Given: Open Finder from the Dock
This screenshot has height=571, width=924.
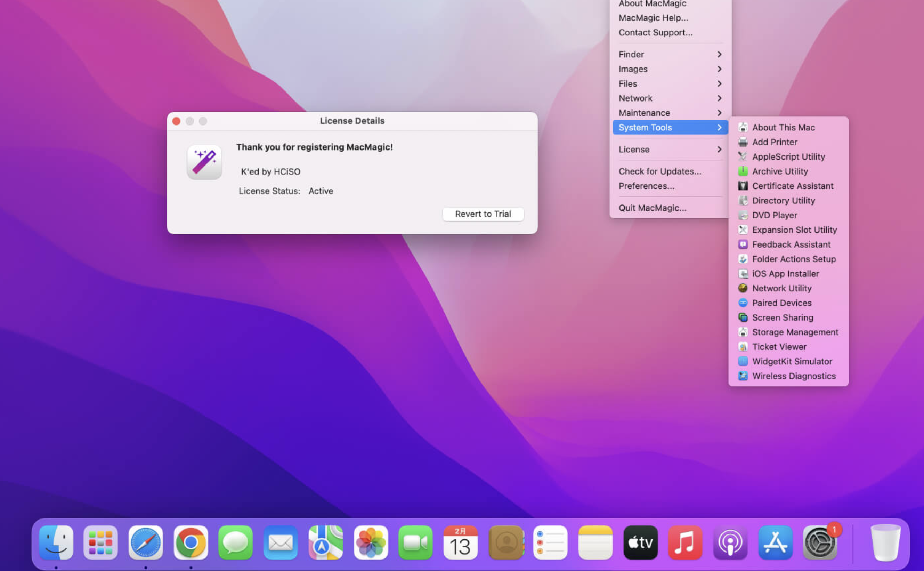Looking at the screenshot, I should tap(57, 543).
